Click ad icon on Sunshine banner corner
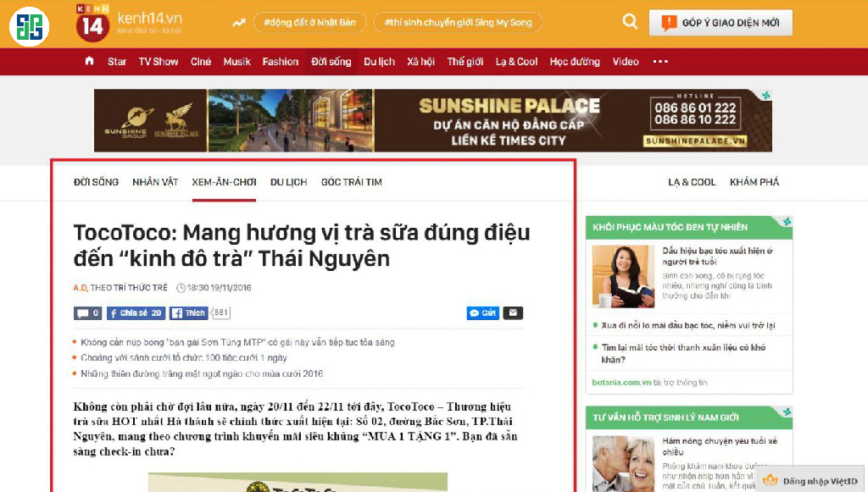Viewport: 868px width, 492px height. tap(765, 96)
